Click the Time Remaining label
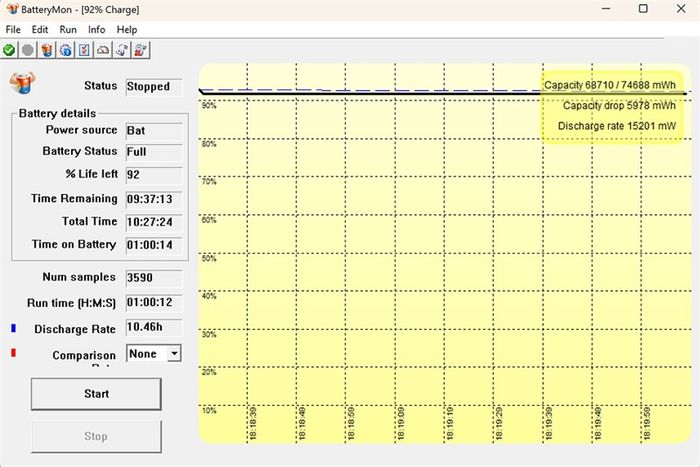Viewport: 700px width, 467px height. click(74, 199)
